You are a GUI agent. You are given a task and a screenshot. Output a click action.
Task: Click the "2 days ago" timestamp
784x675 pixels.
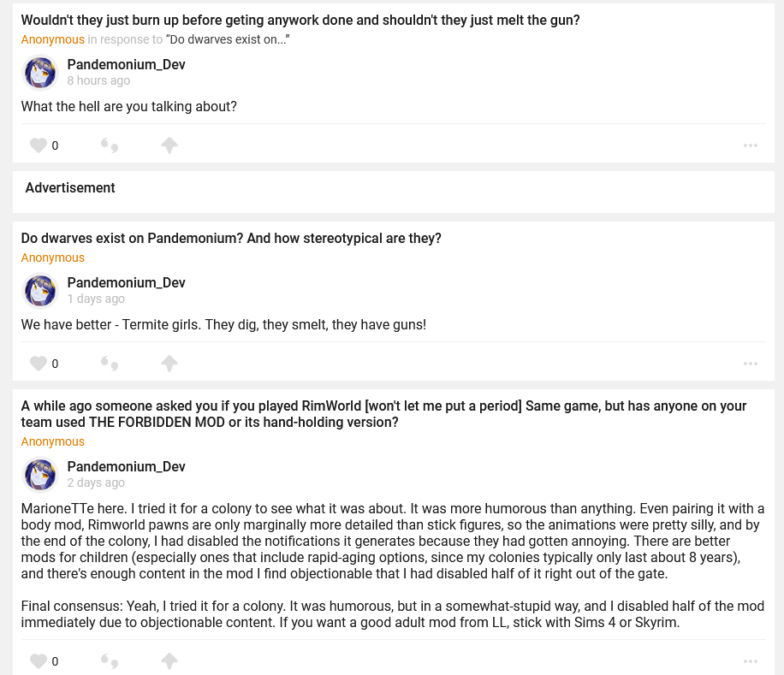96,483
